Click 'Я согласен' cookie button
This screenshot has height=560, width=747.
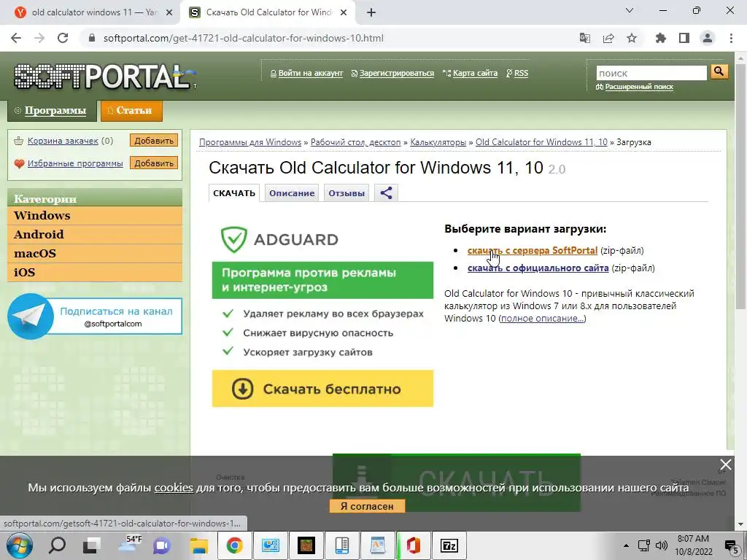(x=367, y=506)
